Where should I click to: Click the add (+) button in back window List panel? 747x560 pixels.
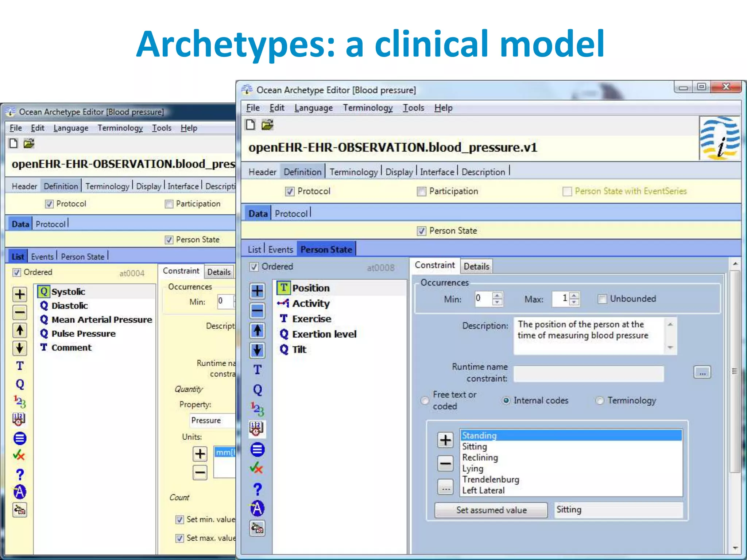pos(20,294)
